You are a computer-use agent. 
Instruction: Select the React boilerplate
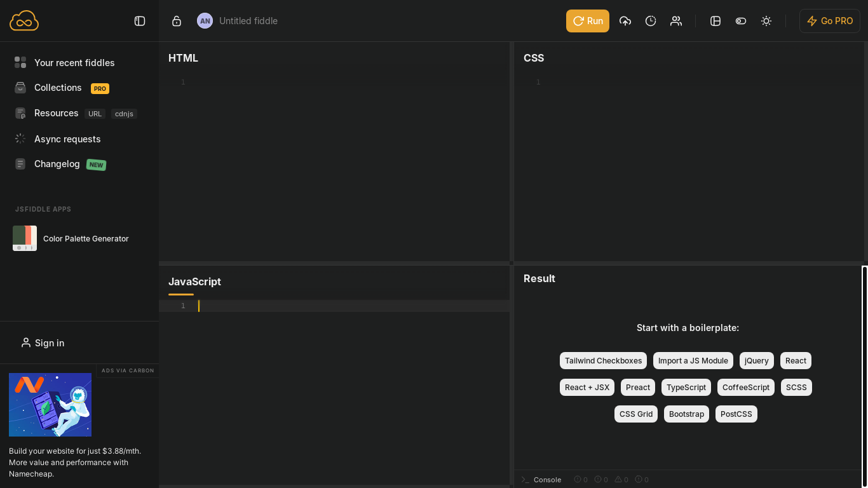tap(796, 361)
